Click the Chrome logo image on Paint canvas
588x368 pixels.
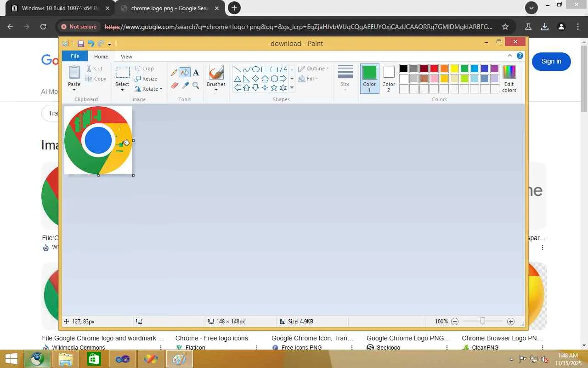pyautogui.click(x=98, y=140)
